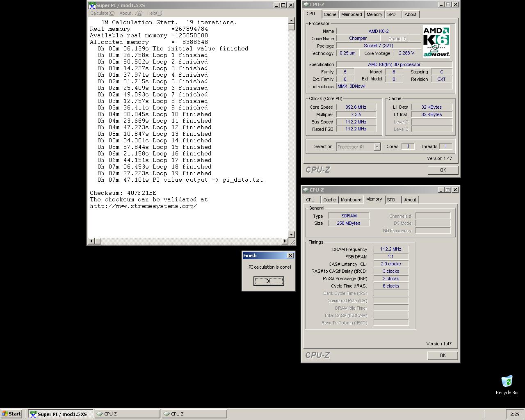
Task: Minimize the Super PI window
Action: coord(277,5)
